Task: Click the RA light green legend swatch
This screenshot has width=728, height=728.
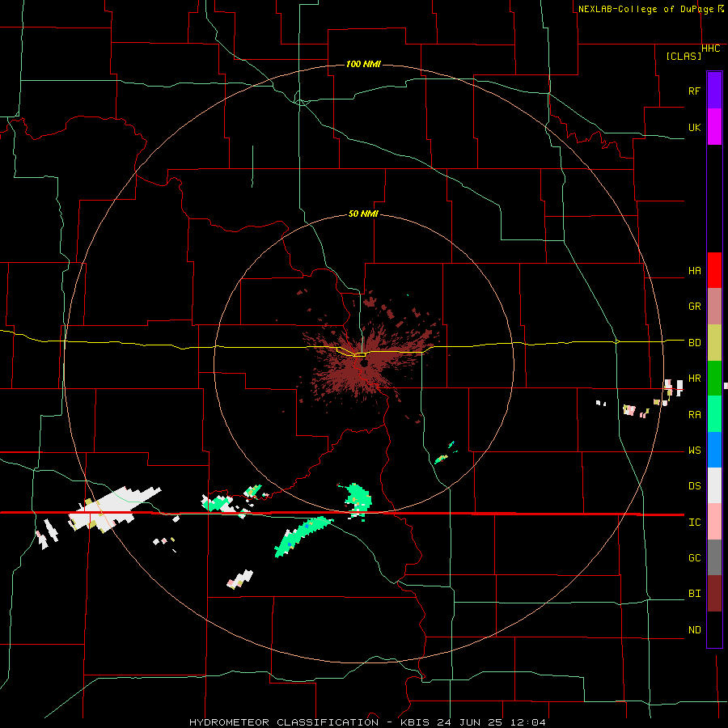Action: tap(714, 414)
